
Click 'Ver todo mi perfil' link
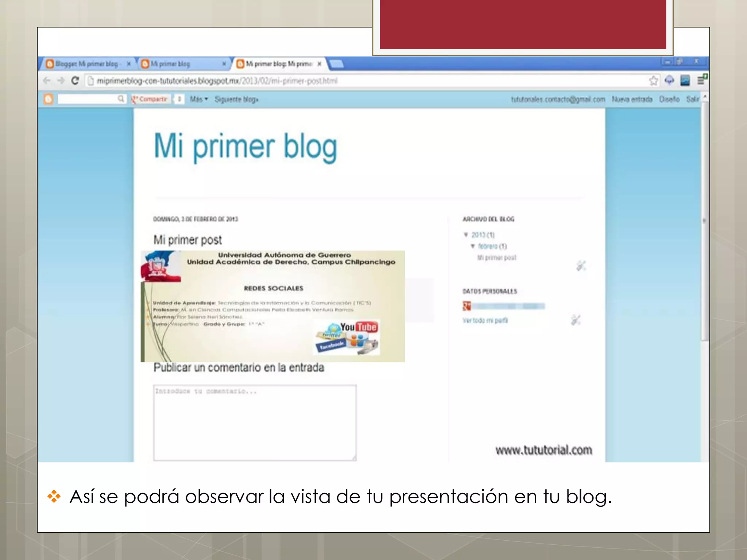click(485, 320)
